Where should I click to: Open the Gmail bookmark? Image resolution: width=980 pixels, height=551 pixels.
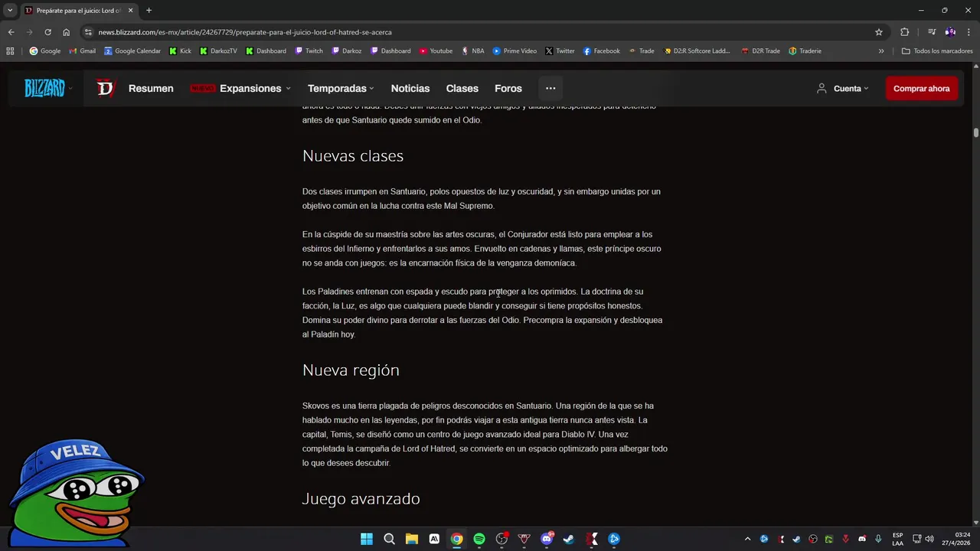click(83, 51)
